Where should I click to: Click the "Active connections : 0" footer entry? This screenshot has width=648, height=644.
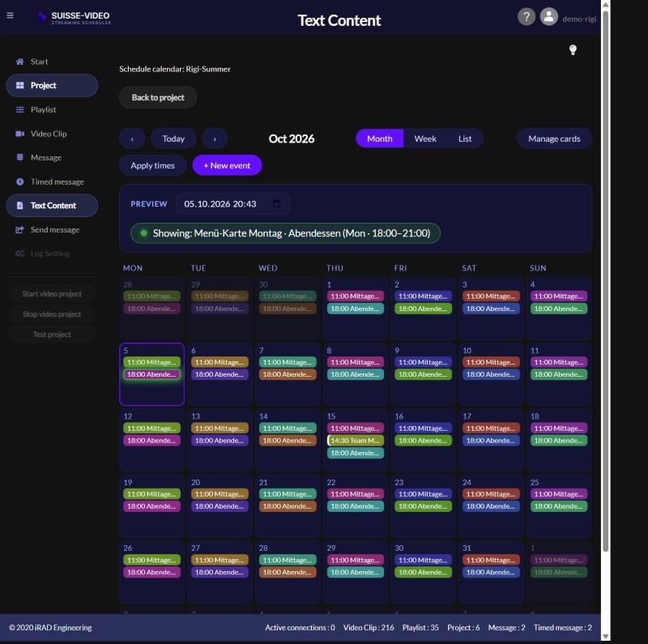coord(300,628)
